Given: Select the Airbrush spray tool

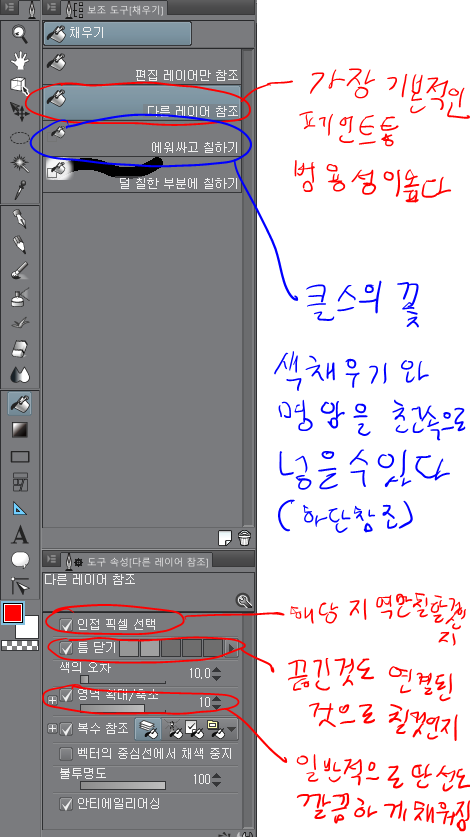Looking at the screenshot, I should click(20, 297).
